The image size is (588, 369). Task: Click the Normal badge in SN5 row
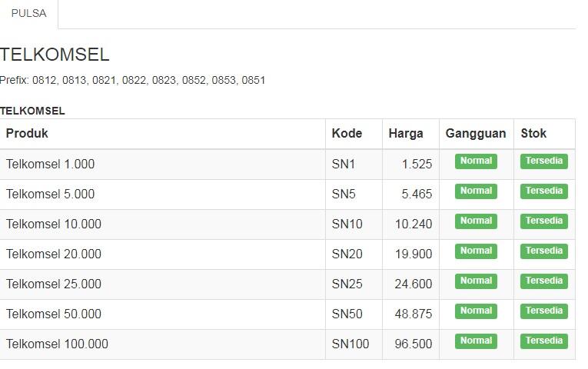tap(476, 191)
